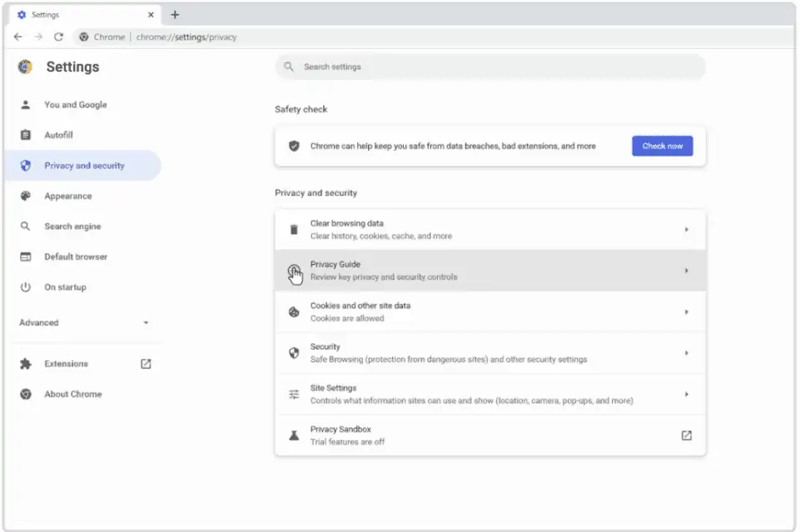This screenshot has height=532, width=800.
Task: Open the Privacy Guide row
Action: 490,271
